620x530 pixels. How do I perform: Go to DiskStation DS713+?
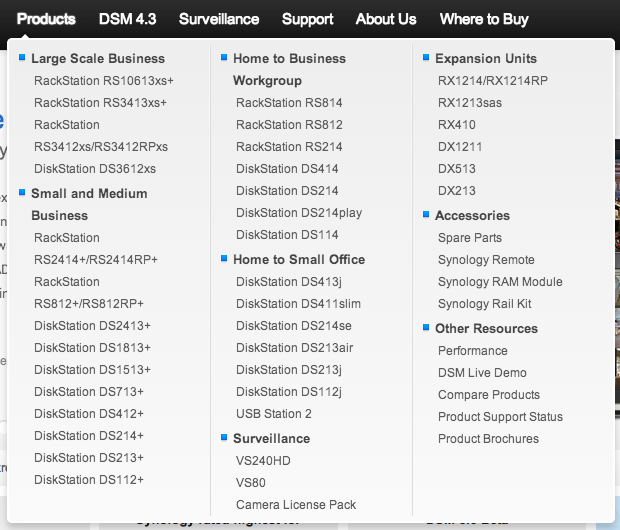(x=89, y=392)
